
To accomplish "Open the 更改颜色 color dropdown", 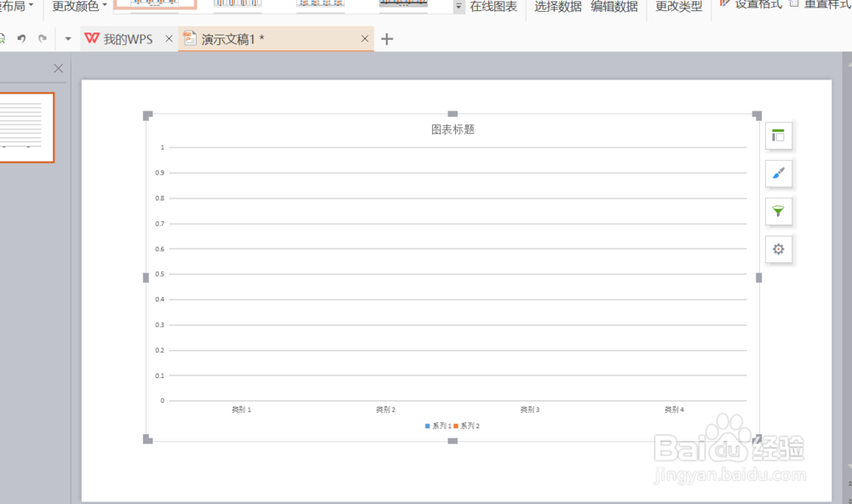I will [x=79, y=5].
